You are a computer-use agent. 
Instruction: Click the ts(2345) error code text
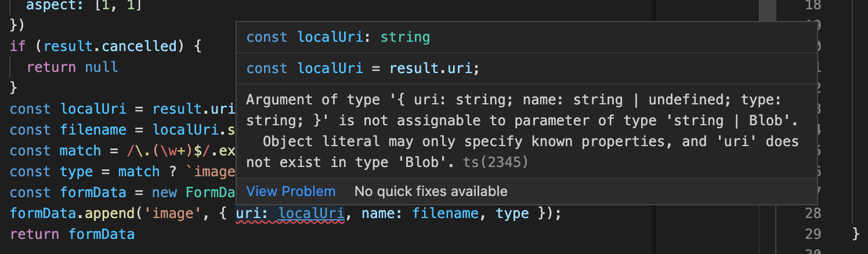pyautogui.click(x=496, y=163)
